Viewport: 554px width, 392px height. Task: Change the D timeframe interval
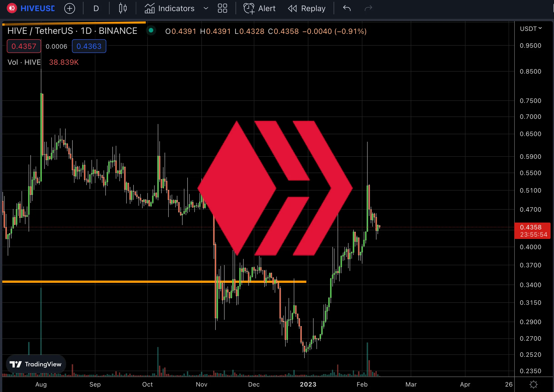[96, 8]
